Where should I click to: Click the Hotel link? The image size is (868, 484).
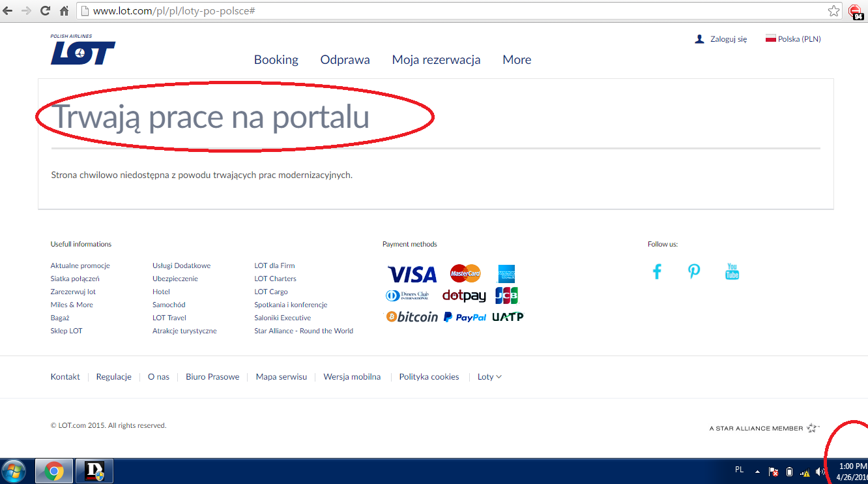click(161, 292)
